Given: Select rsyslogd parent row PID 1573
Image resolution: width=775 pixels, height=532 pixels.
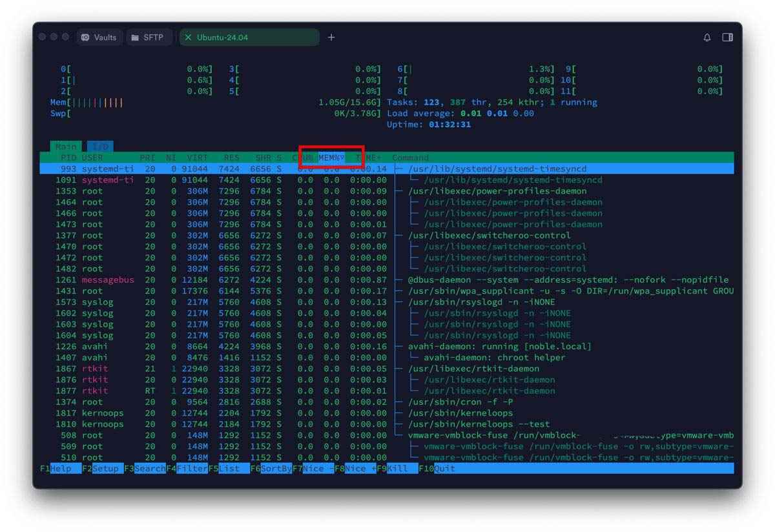Looking at the screenshot, I should [387, 302].
